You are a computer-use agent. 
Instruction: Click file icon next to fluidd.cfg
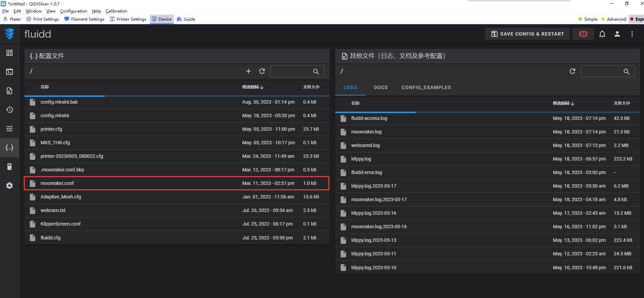[x=33, y=238]
